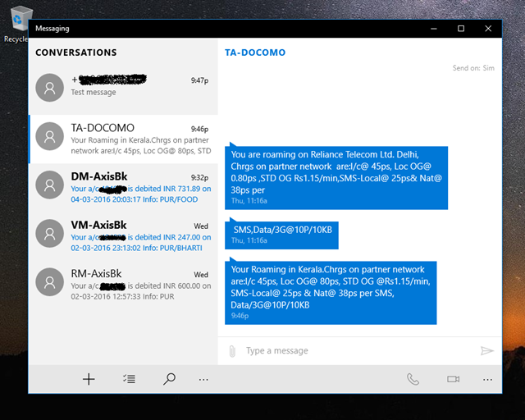Close the Messaging window
The image size is (525, 420).
tap(488, 29)
